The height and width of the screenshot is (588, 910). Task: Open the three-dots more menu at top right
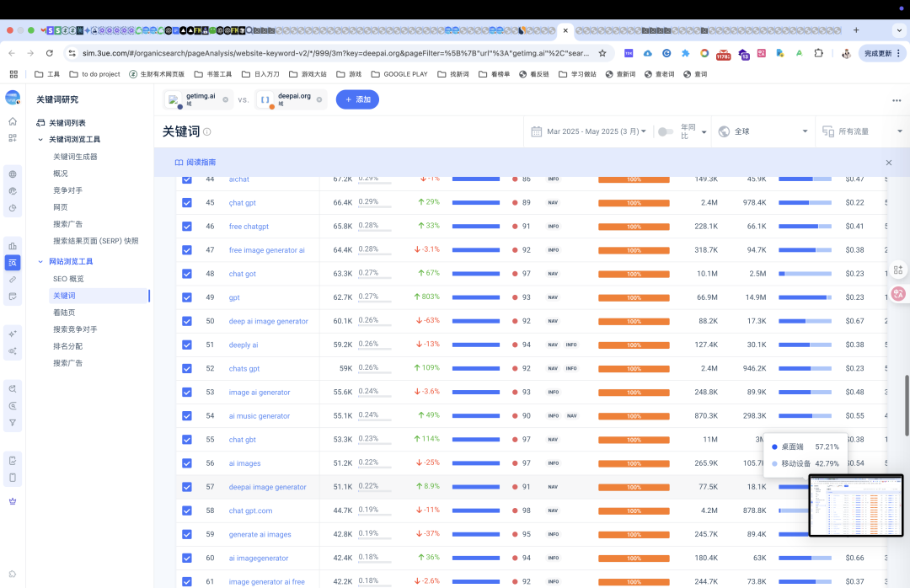(897, 100)
